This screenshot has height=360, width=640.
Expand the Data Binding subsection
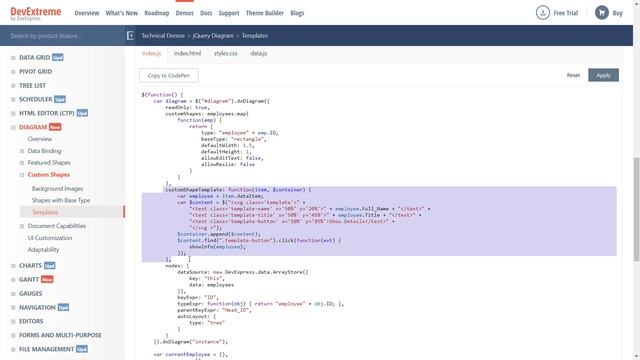click(22, 151)
